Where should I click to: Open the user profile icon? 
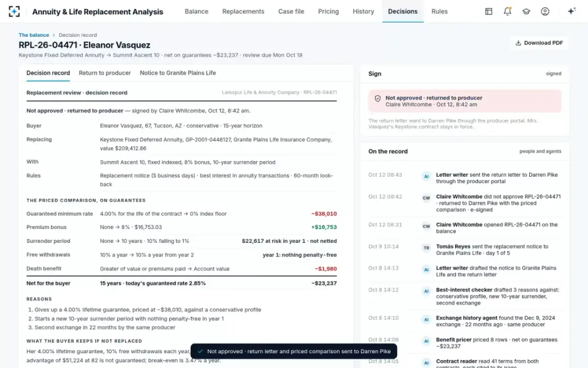(545, 11)
